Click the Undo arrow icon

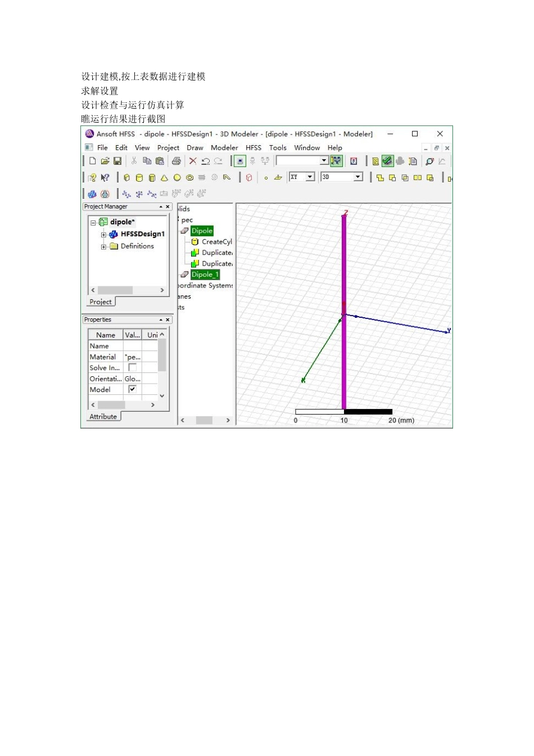(205, 161)
